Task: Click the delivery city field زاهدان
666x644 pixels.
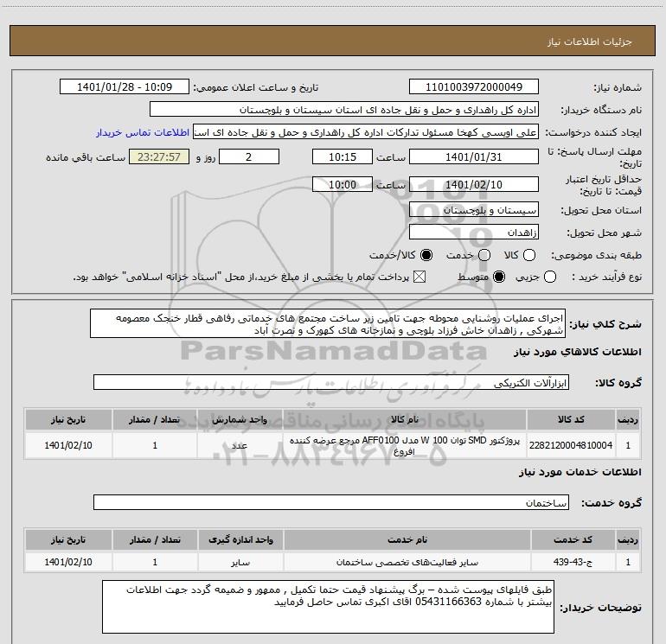Action: 474,233
